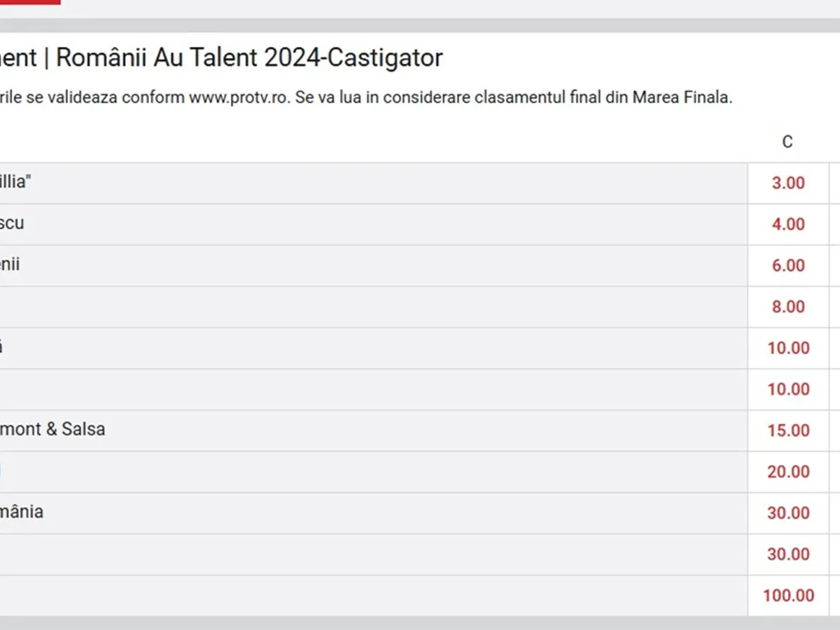
Task: Select the 3.00 odds button
Action: coord(788,183)
